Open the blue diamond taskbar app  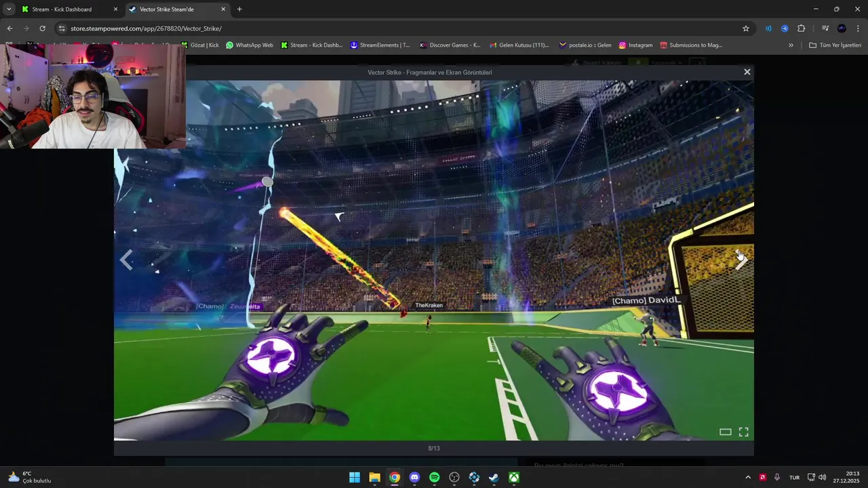pos(475,477)
